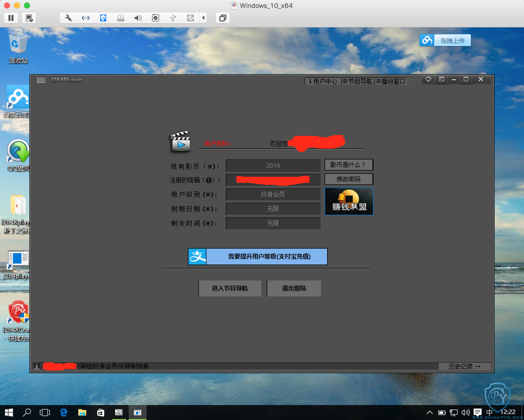Click the camera device toolbar icon
Image resolution: width=524 pixels, height=420 pixels.
coord(156,18)
